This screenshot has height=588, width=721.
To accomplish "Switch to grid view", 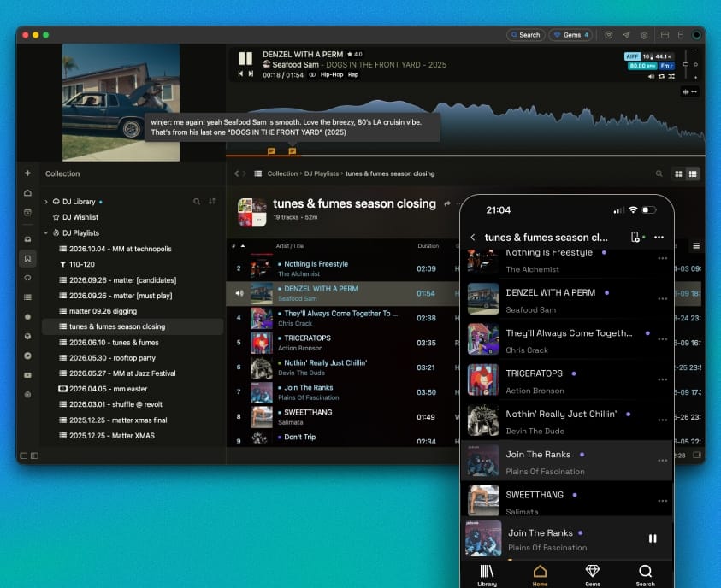I will click(678, 173).
